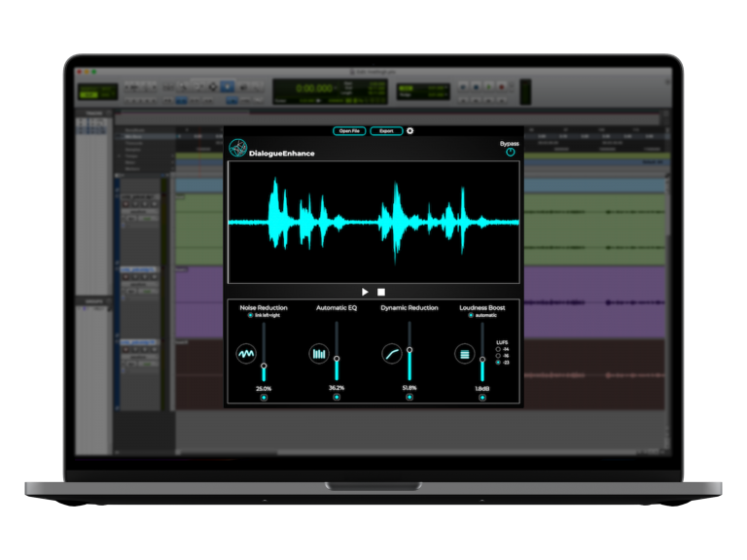The image size is (747, 560).
Task: Toggle Dynamic Reduction enable dot below 51.8%
Action: click(409, 397)
